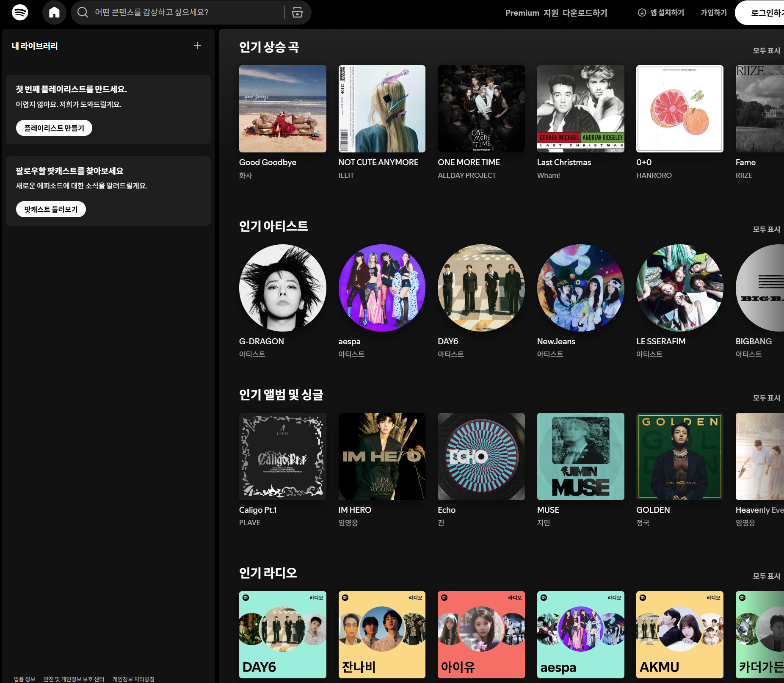Click 가입하기 sign up button
The image size is (784, 683).
coord(714,13)
